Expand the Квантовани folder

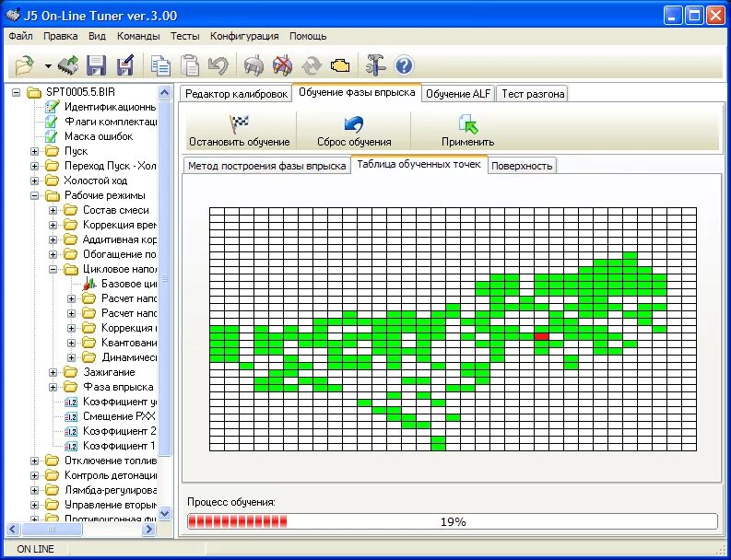click(x=71, y=343)
